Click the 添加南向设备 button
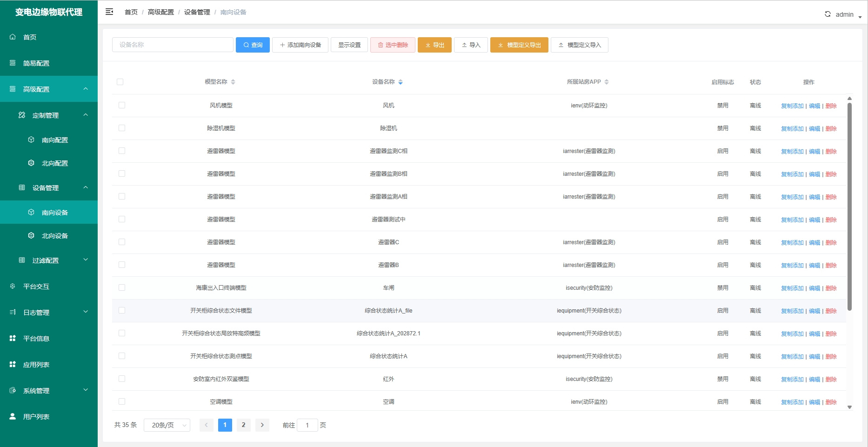The width and height of the screenshot is (868, 447). (x=300, y=45)
